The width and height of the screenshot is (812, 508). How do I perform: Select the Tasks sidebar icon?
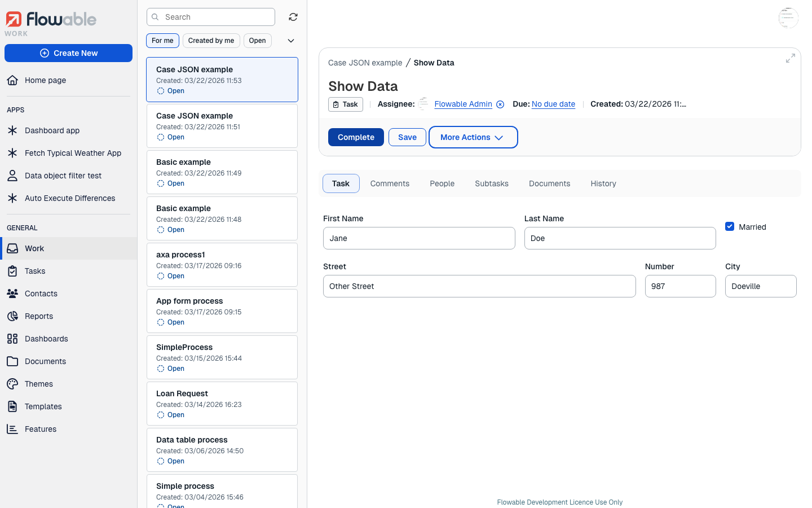coord(12,271)
